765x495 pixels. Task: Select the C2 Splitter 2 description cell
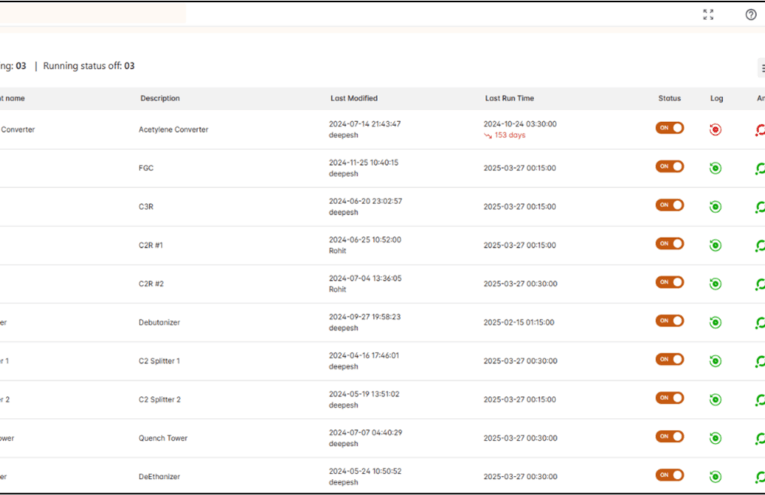coord(159,399)
